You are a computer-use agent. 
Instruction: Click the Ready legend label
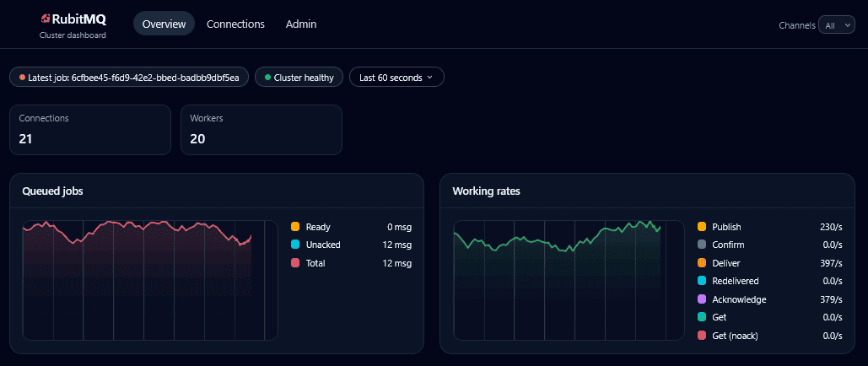coord(318,227)
